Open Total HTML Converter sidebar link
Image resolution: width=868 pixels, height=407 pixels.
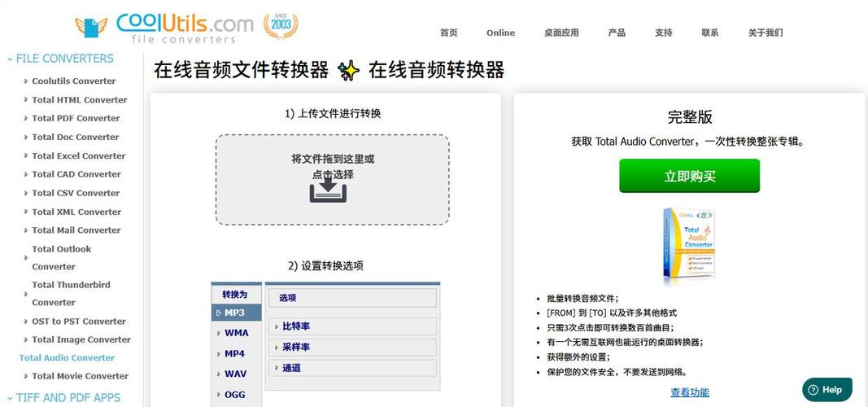click(79, 99)
